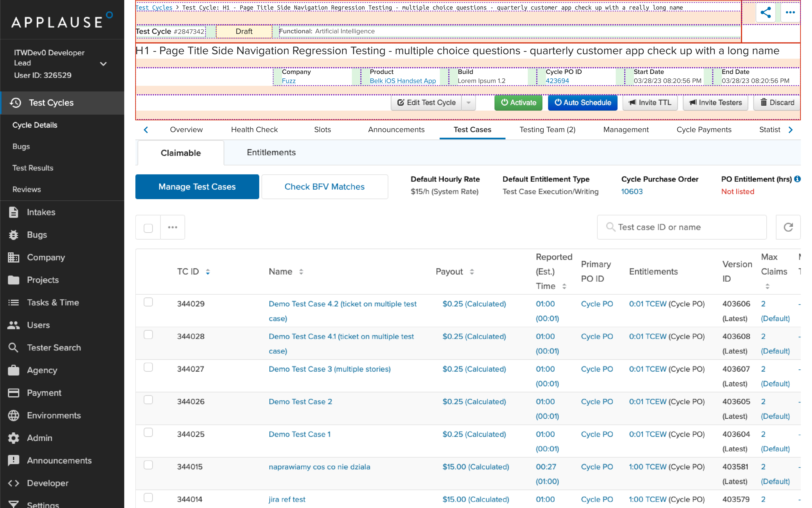Open Test Cycles in sidebar

point(62,103)
